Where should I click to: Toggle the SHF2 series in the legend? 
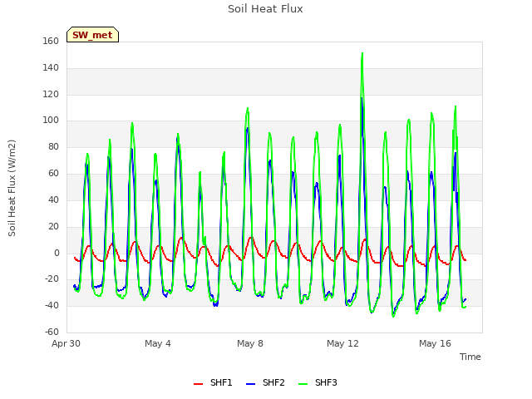265,382
